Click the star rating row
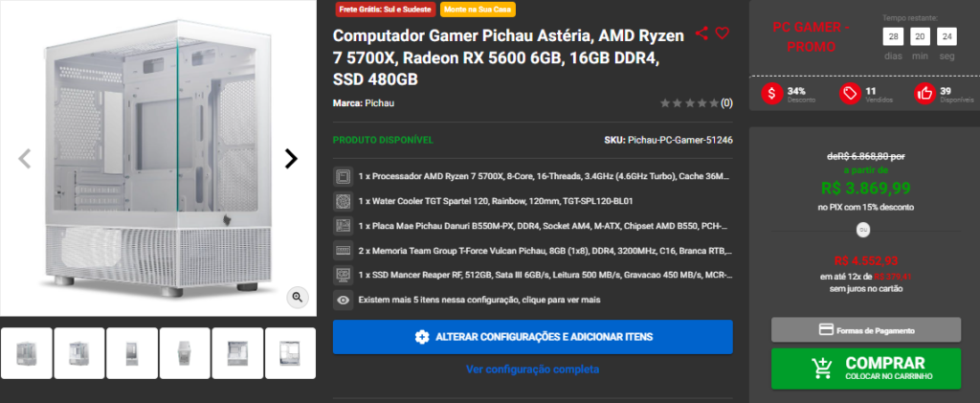 coord(689,103)
